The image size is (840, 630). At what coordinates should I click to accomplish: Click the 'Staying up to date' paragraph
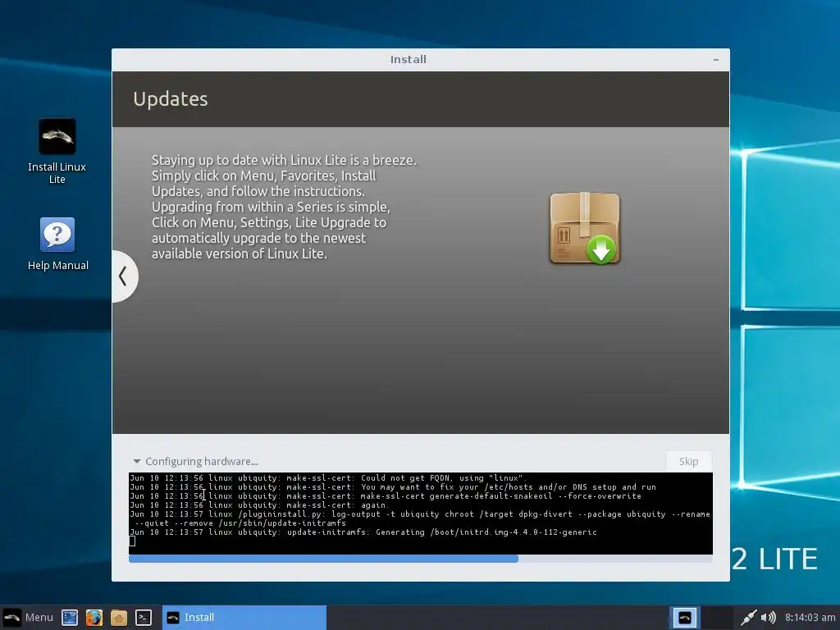(284, 207)
